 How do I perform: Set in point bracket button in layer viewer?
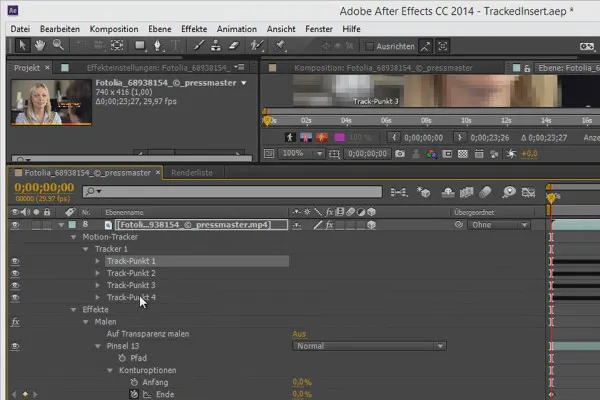[x=393, y=137]
